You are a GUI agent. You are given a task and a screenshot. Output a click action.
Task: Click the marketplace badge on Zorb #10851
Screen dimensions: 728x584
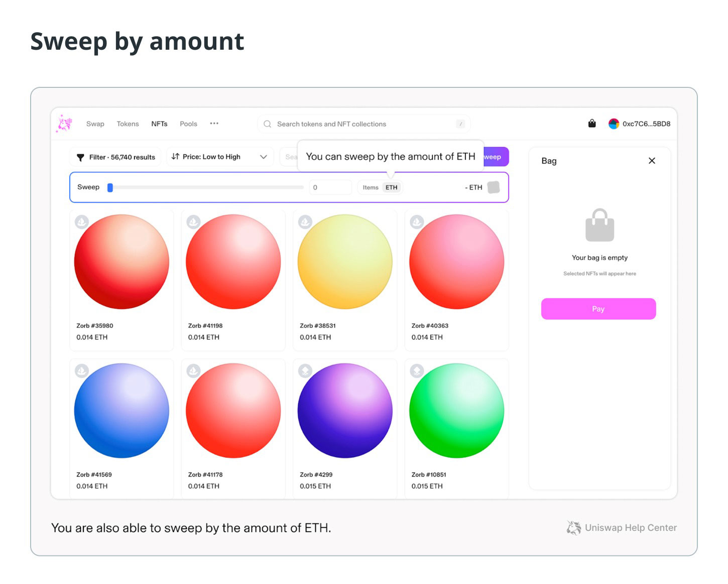[x=417, y=371]
